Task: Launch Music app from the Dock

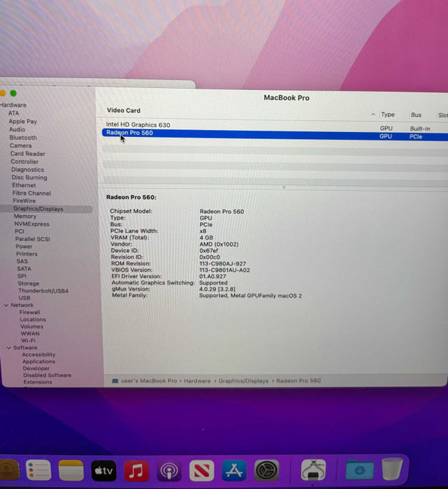Action: point(136,471)
